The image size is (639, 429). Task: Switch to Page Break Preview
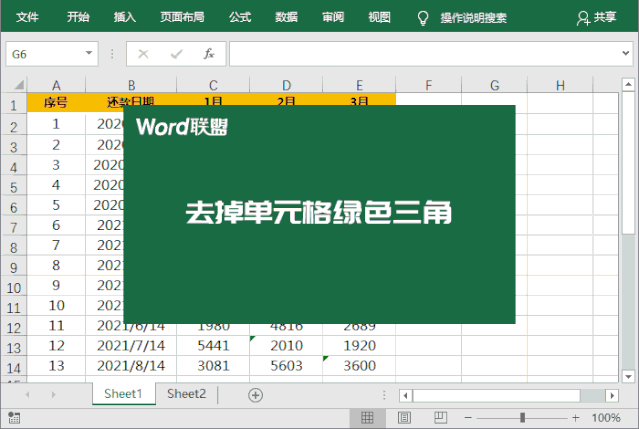tap(440, 417)
